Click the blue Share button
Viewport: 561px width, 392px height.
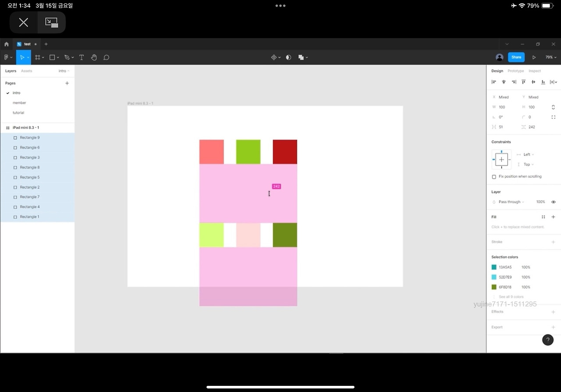tap(516, 57)
